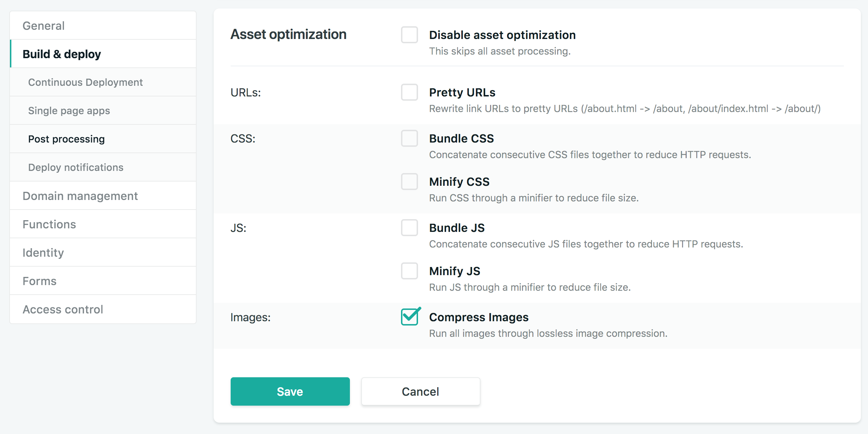Navigate to Domain management settings
This screenshot has height=434, width=868.
[80, 196]
